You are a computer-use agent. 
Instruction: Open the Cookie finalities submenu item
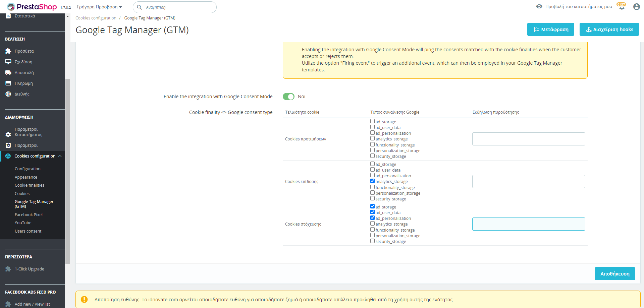pos(30,185)
